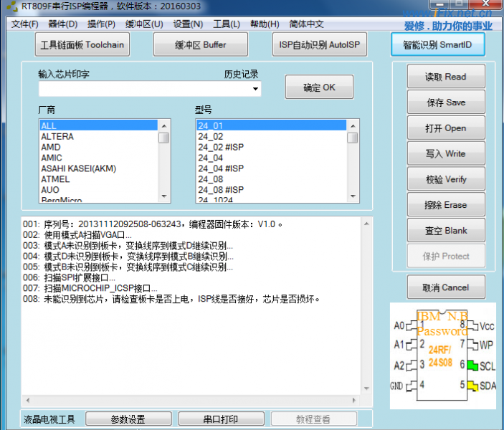Viewport: 504px width, 430px height.
Task: Select ALTERA in manufacturer list
Action: click(57, 136)
